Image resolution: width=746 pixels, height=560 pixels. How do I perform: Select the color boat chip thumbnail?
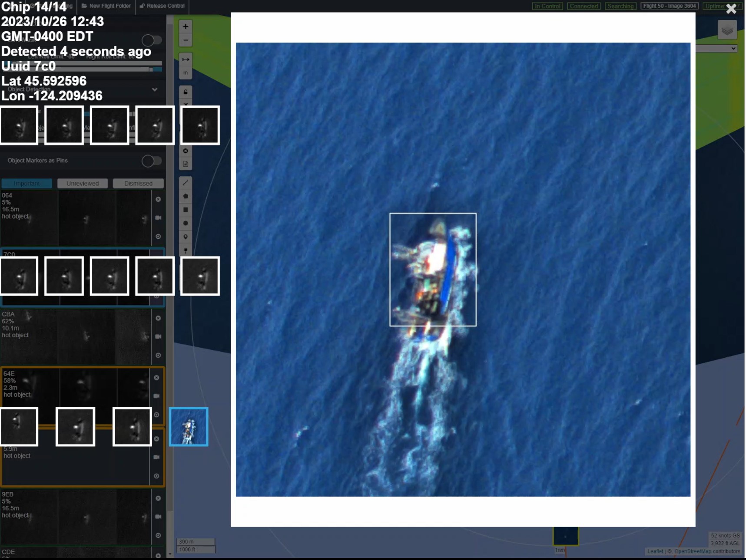tap(189, 427)
